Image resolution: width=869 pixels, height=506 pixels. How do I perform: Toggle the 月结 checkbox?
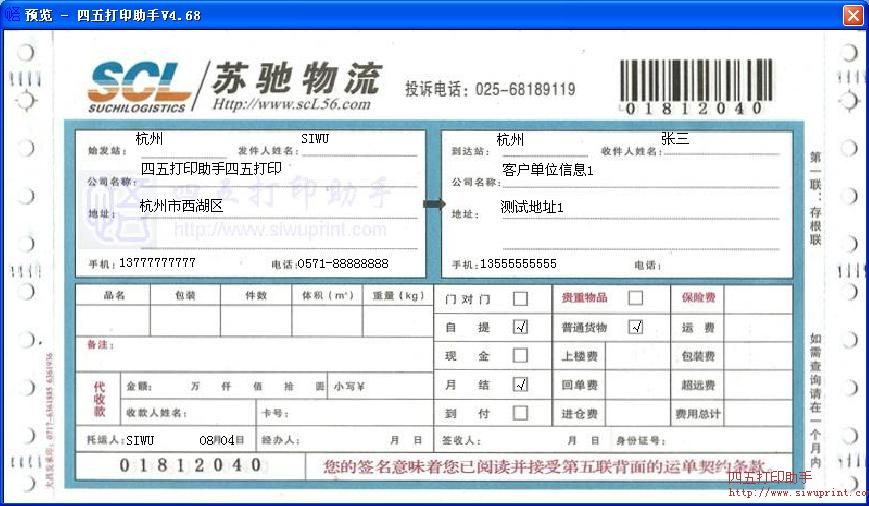(x=520, y=384)
